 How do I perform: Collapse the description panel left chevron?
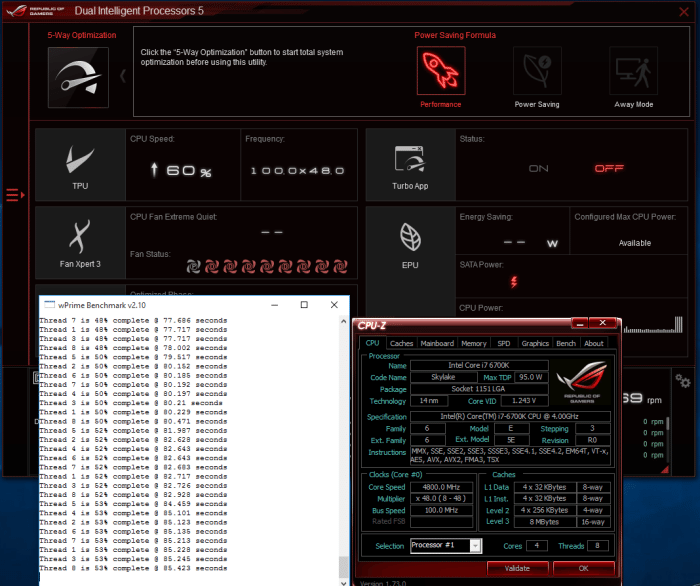pos(123,76)
